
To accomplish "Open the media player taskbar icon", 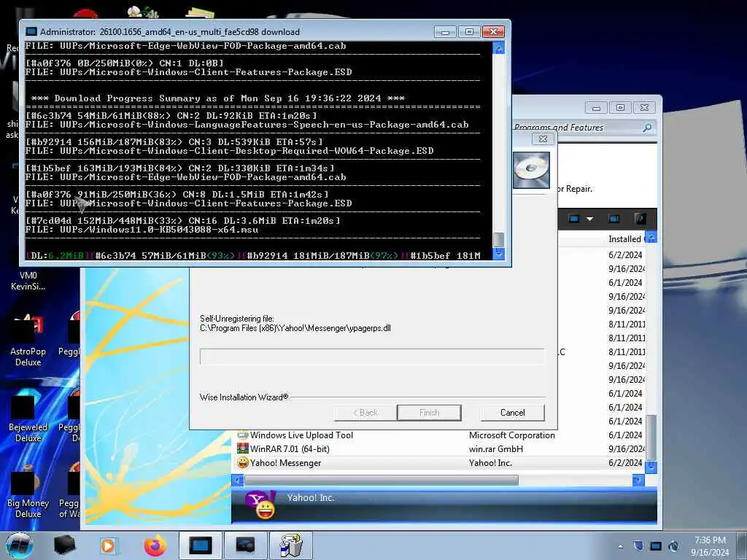I will [108, 545].
